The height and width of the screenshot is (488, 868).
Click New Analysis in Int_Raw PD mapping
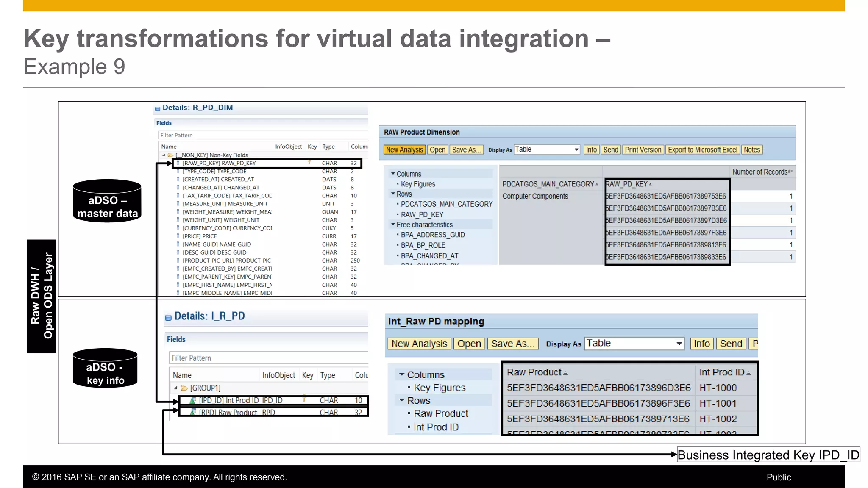pyautogui.click(x=419, y=344)
